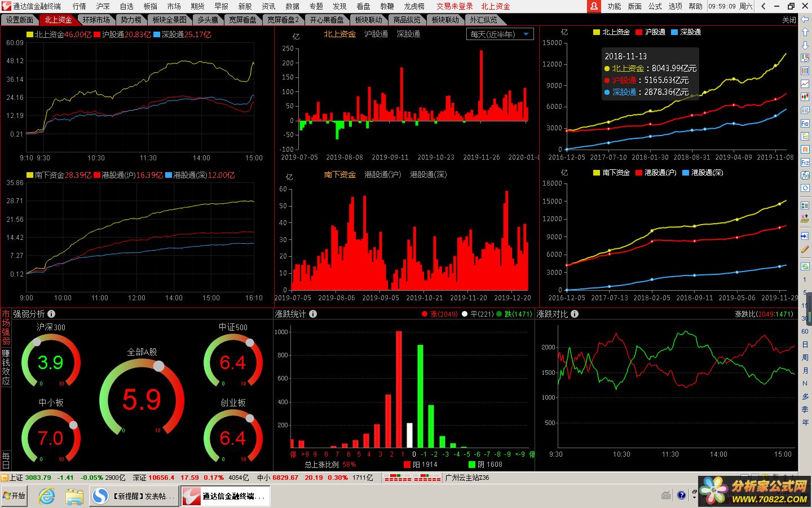
Task: Select the 赚钱效应 vertical tab
Action: (x=6, y=367)
